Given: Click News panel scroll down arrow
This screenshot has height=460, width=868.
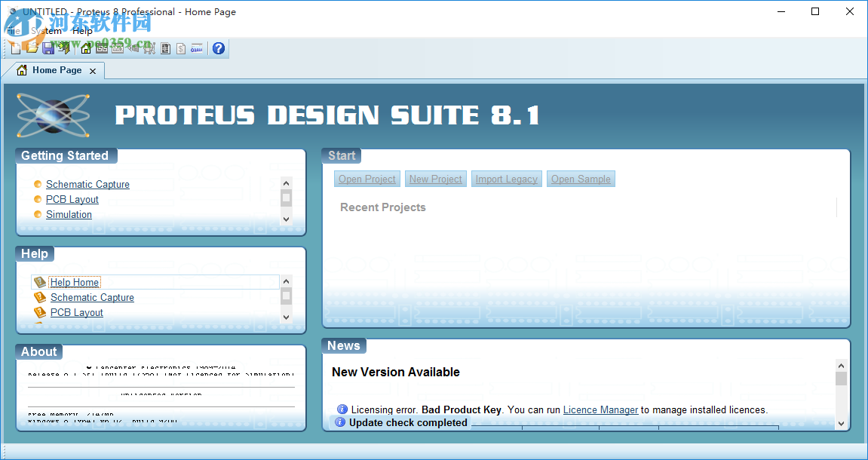Looking at the screenshot, I should [x=842, y=424].
